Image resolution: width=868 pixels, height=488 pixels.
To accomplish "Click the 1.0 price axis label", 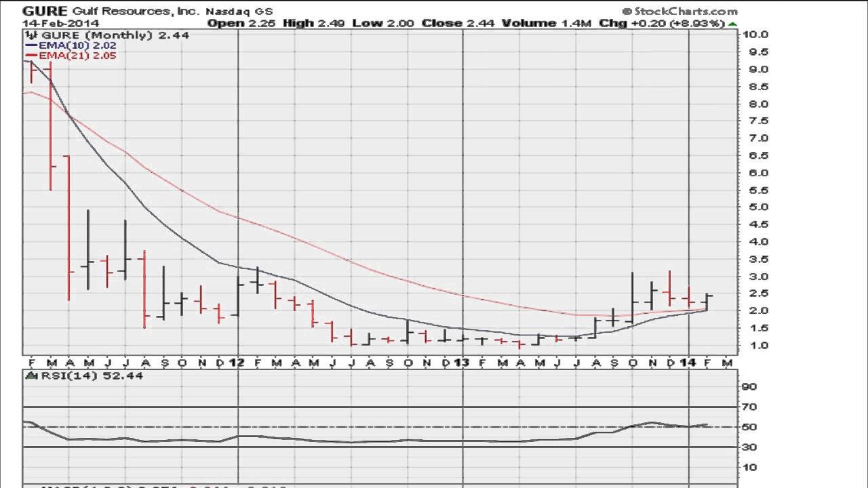I will pyautogui.click(x=759, y=345).
